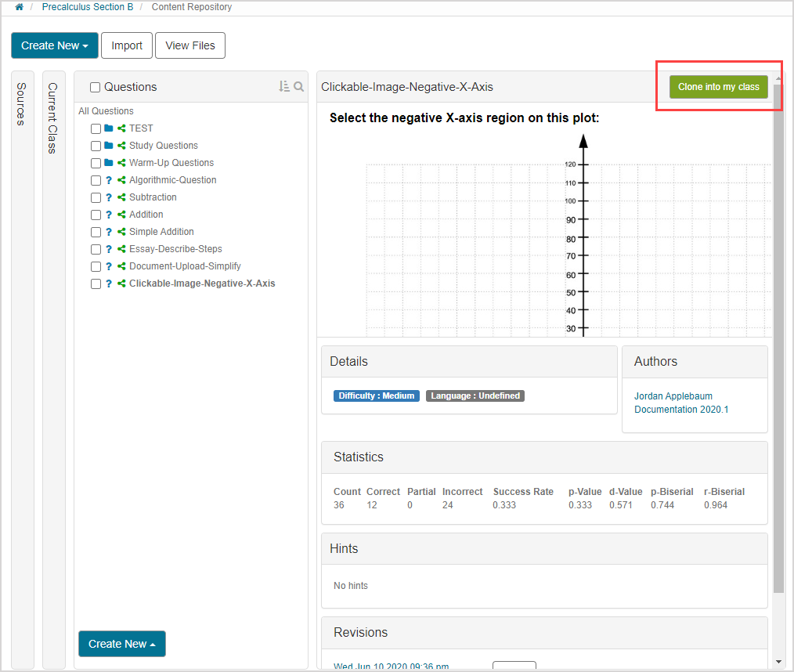Click share icon beside Essay-Describe-Steps

[121, 249]
